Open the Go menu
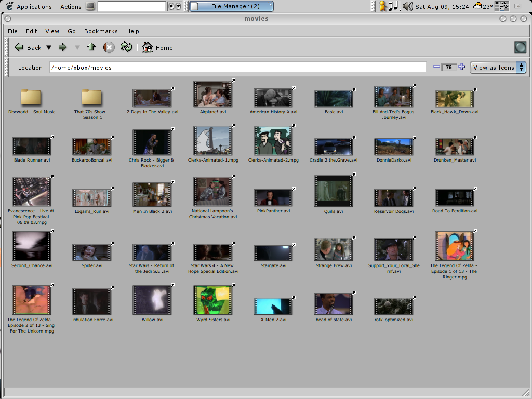Screen dimensions: 532x399 coord(72,31)
